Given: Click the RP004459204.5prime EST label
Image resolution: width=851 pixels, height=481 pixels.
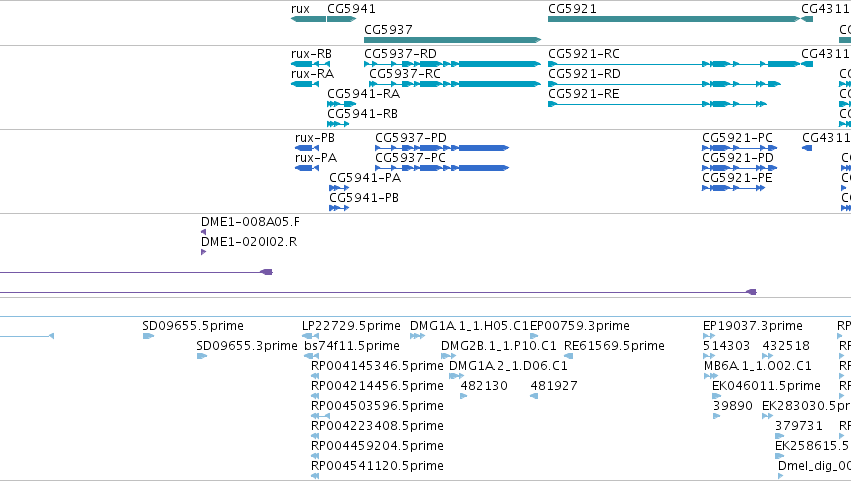Looking at the screenshot, I should coord(377,446).
